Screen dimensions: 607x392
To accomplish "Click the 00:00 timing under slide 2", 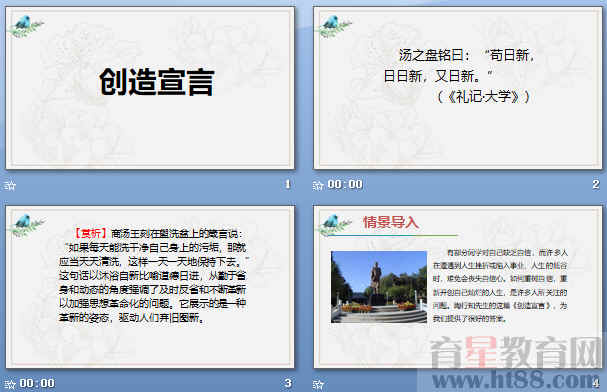I will point(345,185).
